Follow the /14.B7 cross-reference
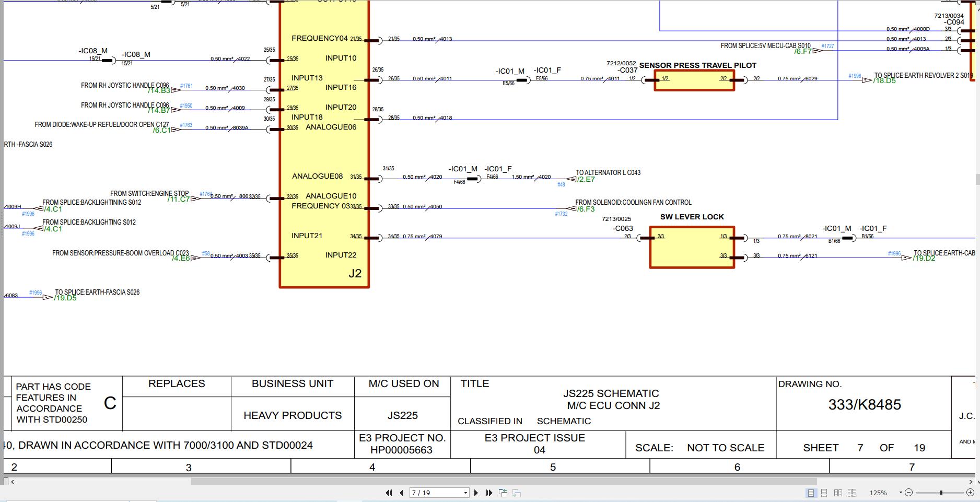This screenshot has width=980, height=502. point(159,110)
